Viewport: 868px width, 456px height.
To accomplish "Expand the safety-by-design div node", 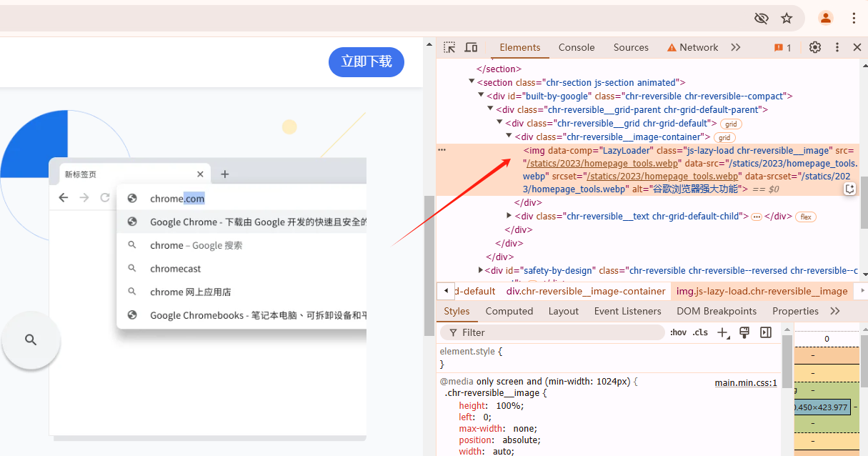I will coord(481,270).
